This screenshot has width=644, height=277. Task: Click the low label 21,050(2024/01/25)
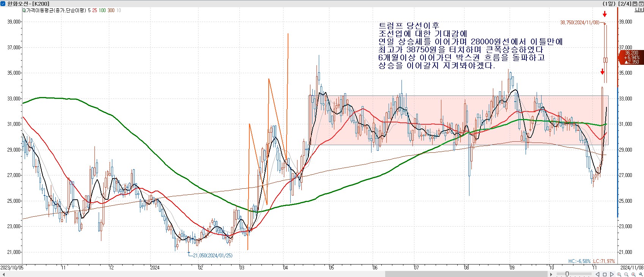(x=213, y=255)
